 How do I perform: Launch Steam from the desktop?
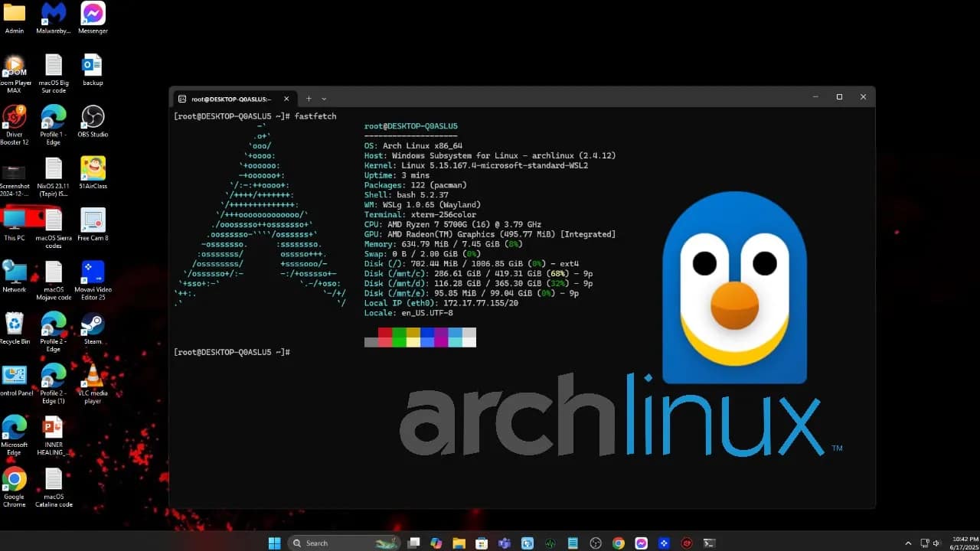[93, 324]
